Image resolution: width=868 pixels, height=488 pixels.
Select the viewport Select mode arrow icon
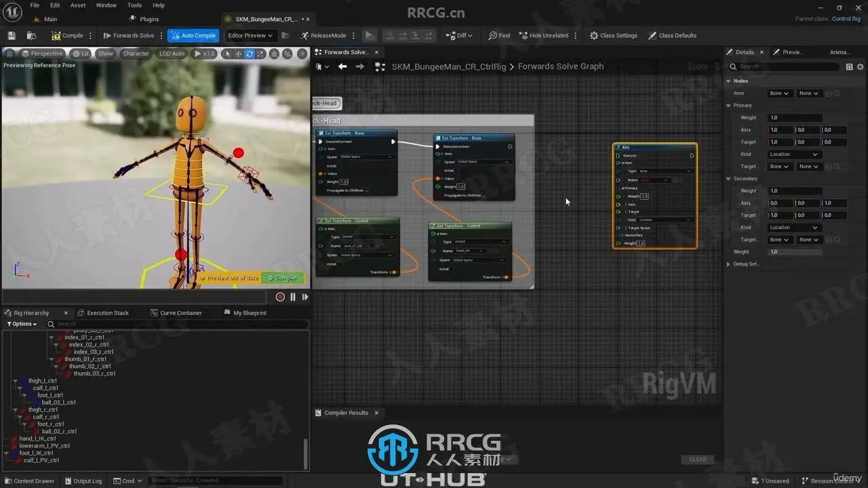(228, 54)
